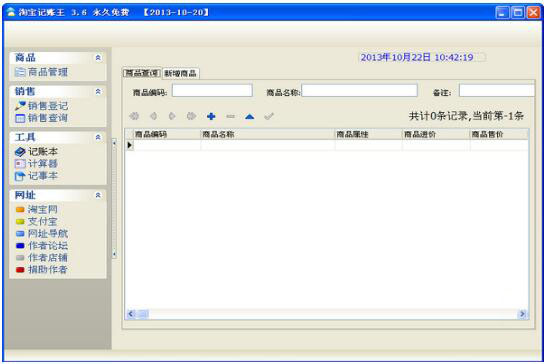Sort by the 商品进价 column header
Screen dimensions: 546x364
tap(436, 134)
